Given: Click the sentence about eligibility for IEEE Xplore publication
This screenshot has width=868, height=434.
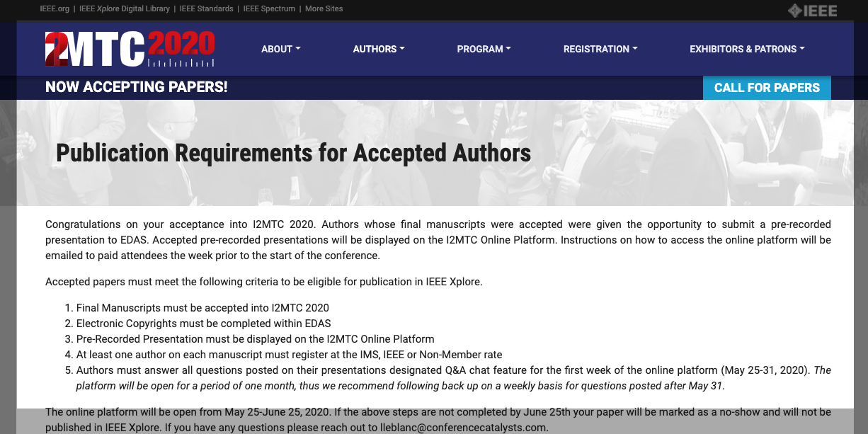Looking at the screenshot, I should [263, 281].
